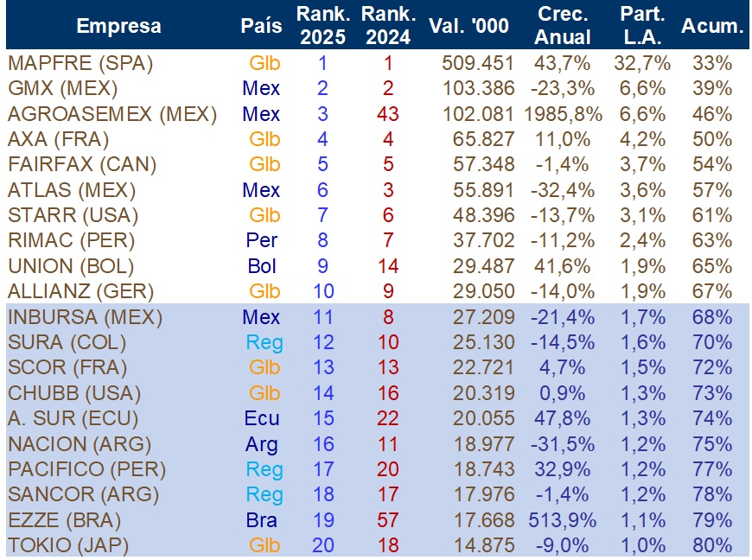Click the Rank. 2025 header

(x=322, y=25)
